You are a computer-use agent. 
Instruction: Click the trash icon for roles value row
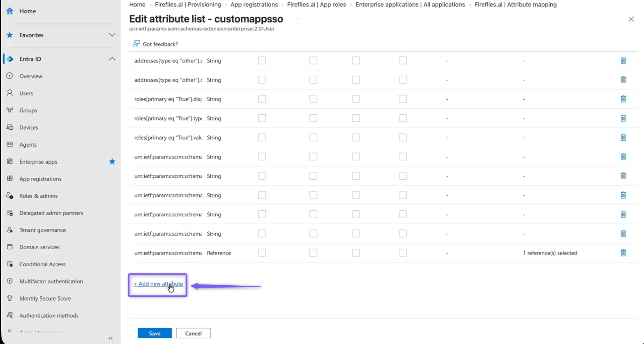coord(623,138)
